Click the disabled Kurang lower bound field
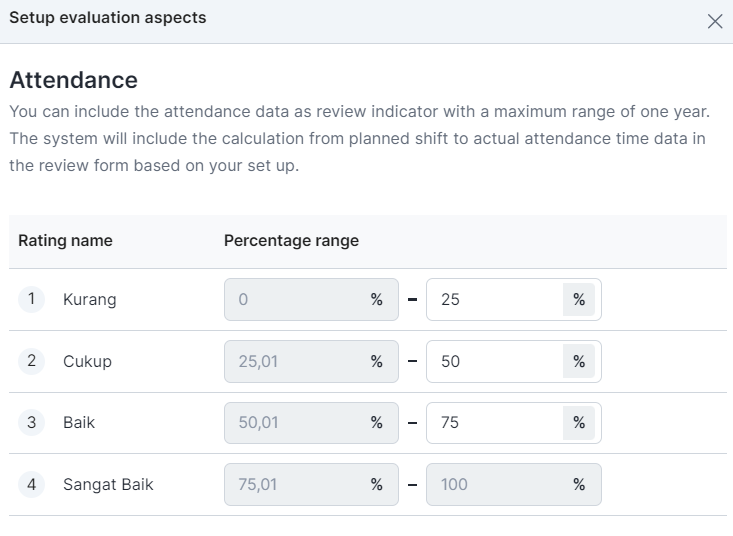733x536 pixels. (311, 300)
